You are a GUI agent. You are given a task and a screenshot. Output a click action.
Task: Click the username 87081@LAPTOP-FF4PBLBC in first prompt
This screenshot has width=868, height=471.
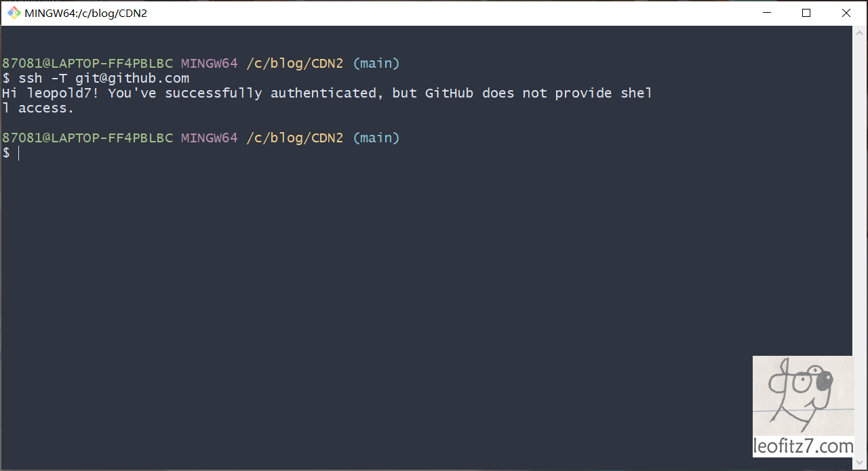87,64
